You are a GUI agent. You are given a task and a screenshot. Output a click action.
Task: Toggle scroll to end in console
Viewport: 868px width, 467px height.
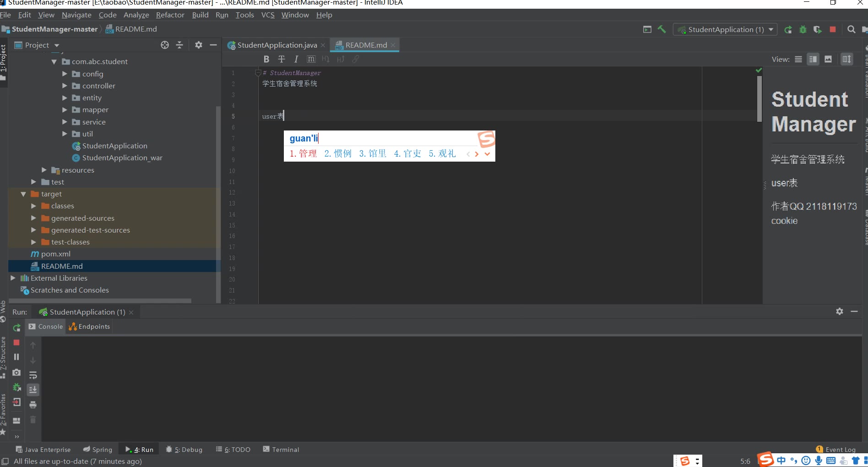pos(33,390)
